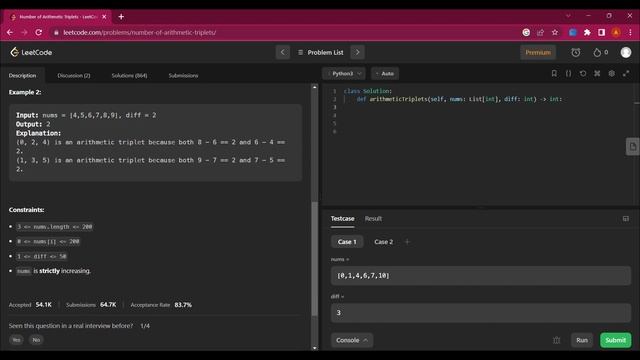Open the notes icon at right edge
The width and height of the screenshot is (640, 360).
(x=633, y=147)
